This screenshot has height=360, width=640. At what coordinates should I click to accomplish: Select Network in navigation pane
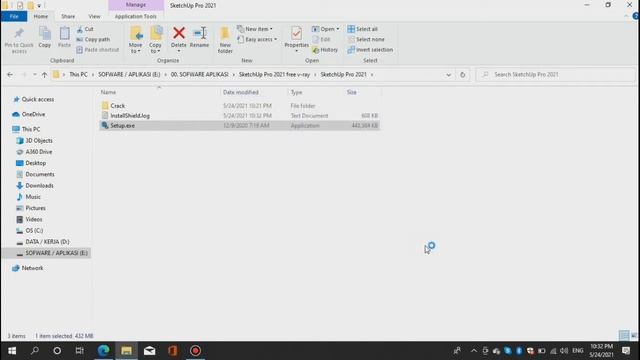tap(32, 268)
